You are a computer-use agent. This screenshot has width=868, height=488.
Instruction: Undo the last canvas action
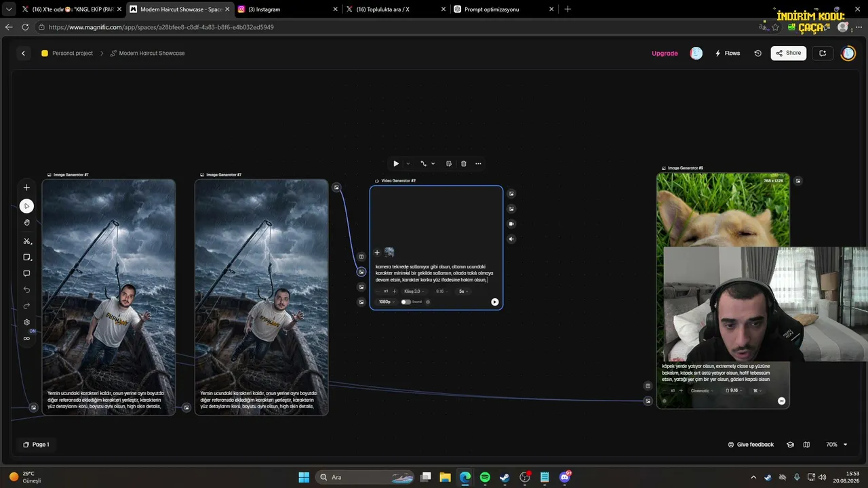26,289
